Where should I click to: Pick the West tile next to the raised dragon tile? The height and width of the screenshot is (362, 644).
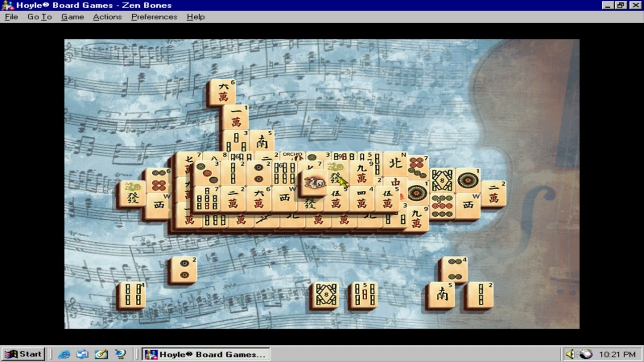(x=284, y=199)
